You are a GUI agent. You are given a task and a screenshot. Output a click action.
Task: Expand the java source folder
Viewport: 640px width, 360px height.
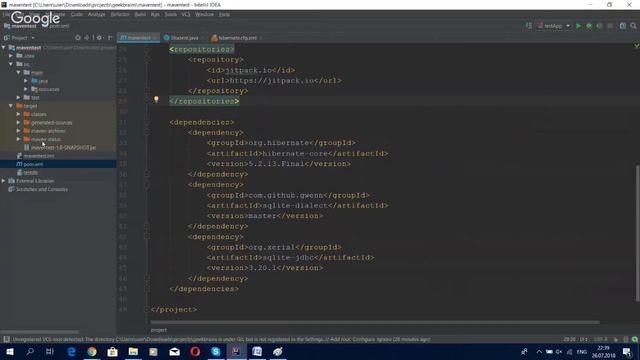[x=26, y=81]
